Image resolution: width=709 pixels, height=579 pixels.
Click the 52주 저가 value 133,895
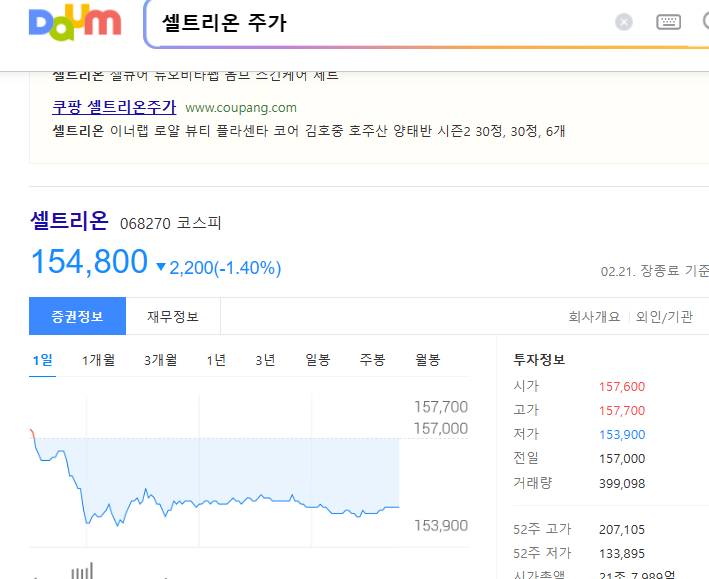click(622, 554)
